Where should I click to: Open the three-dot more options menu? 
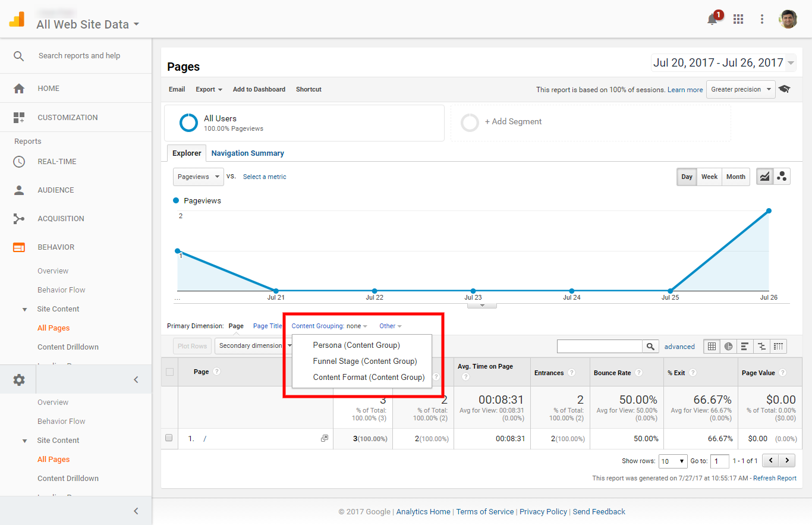[x=762, y=19]
